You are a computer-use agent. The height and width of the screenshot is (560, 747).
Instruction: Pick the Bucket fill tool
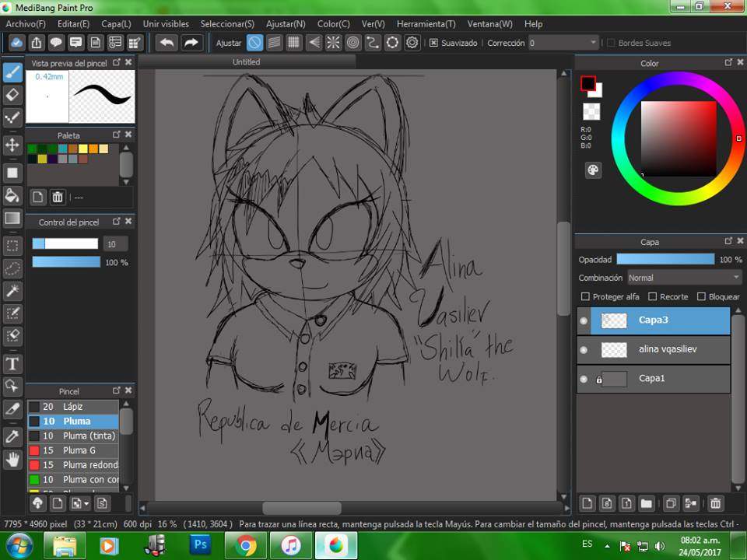[12, 195]
